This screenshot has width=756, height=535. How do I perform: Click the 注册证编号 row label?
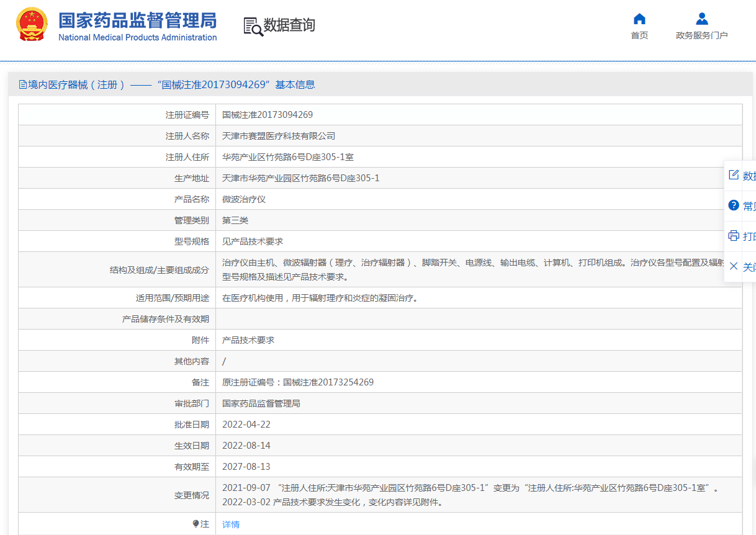coord(187,115)
